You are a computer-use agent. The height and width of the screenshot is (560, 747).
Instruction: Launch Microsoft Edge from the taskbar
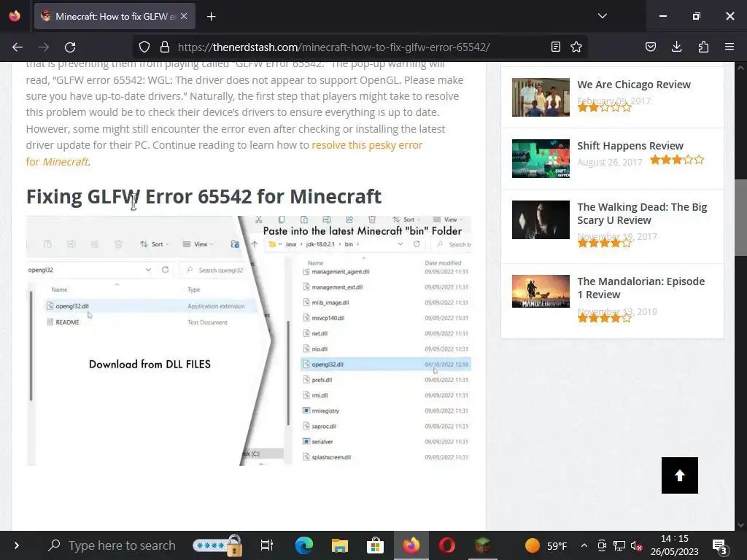(304, 545)
